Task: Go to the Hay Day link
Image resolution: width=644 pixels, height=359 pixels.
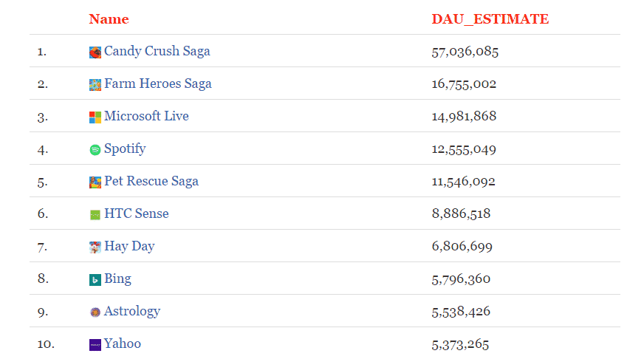Action: pos(129,247)
